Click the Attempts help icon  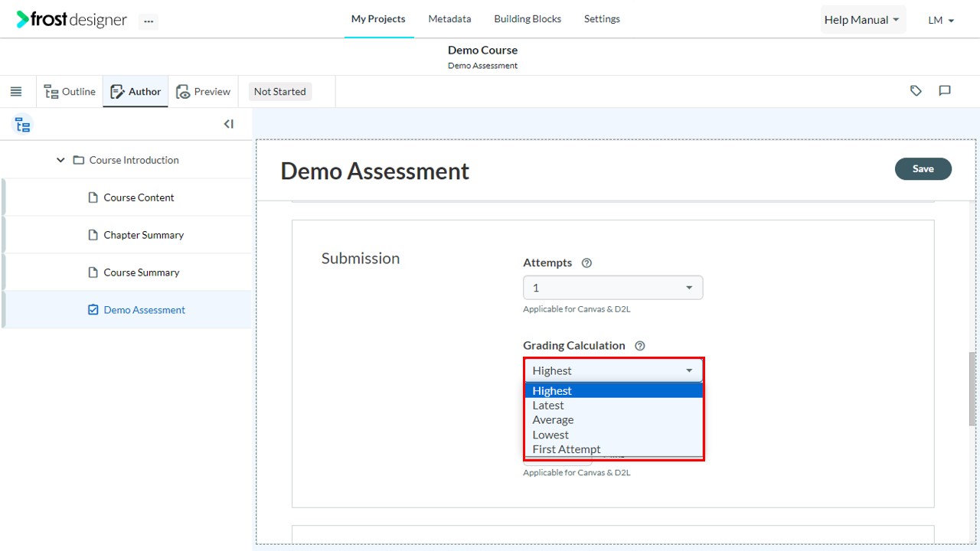point(587,263)
